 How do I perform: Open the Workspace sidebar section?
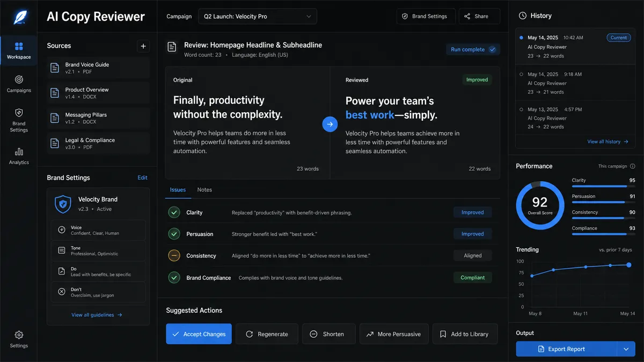point(19,50)
